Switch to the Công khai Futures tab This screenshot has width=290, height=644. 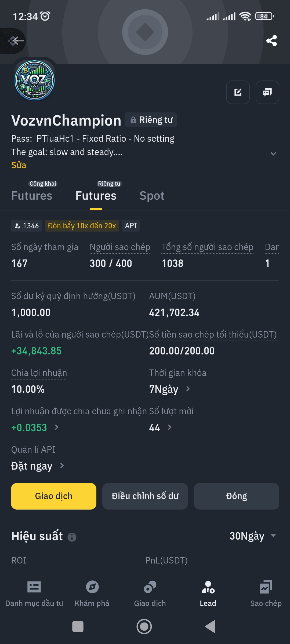[x=32, y=195]
